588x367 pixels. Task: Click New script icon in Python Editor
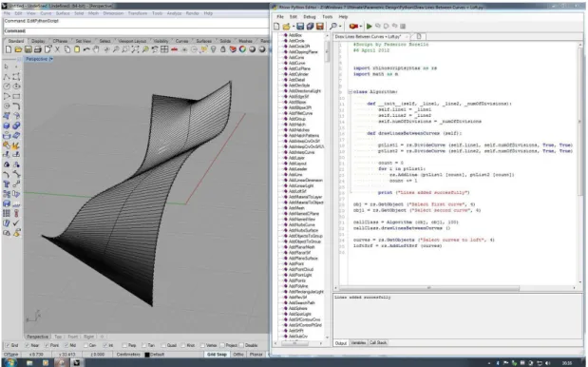click(x=276, y=27)
